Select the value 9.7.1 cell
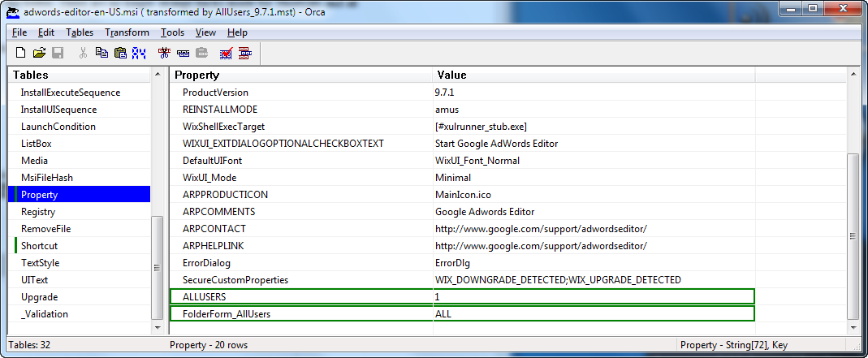 [x=594, y=93]
